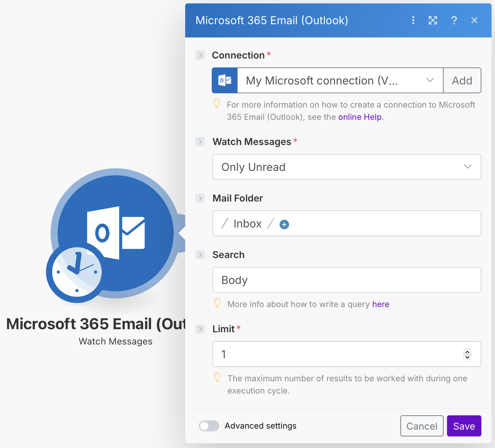Expand the Connection field chevron
Screen dimensions: 495x448
(200, 55)
